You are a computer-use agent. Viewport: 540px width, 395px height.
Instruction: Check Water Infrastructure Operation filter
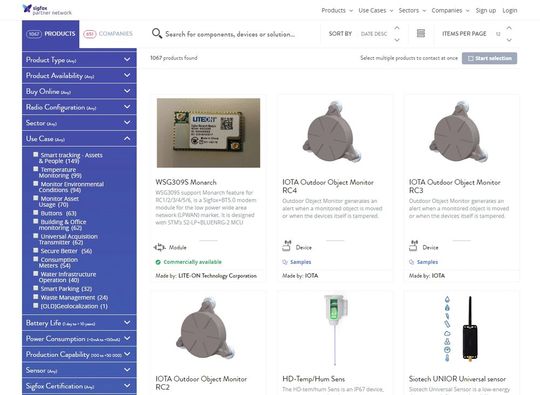point(35,273)
